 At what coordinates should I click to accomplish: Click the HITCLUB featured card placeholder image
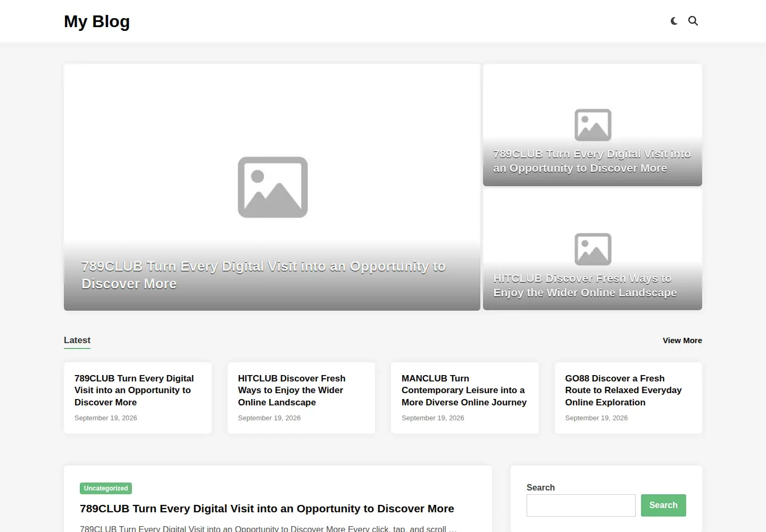click(593, 249)
